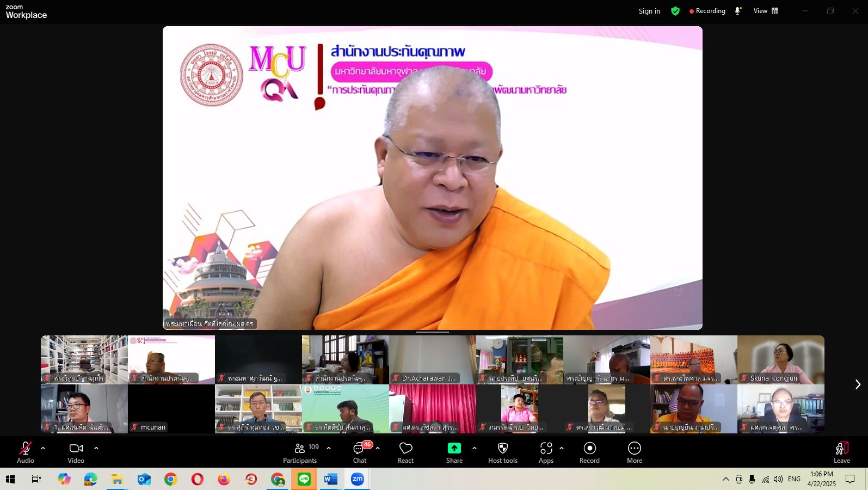The height and width of the screenshot is (490, 868).
Task: Open the View layout menu
Action: point(766,11)
